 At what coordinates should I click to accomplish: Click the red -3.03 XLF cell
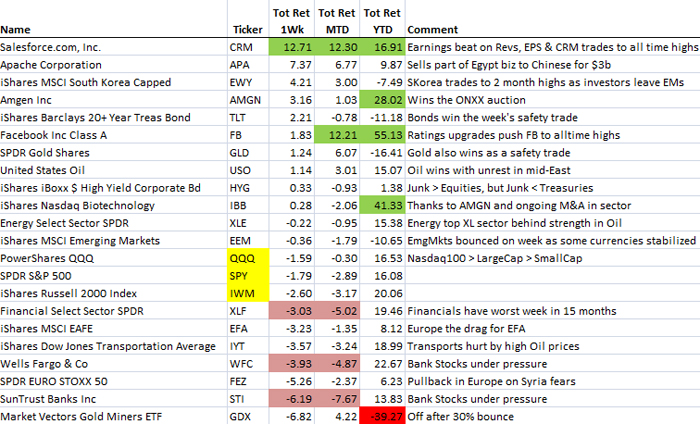(x=292, y=311)
